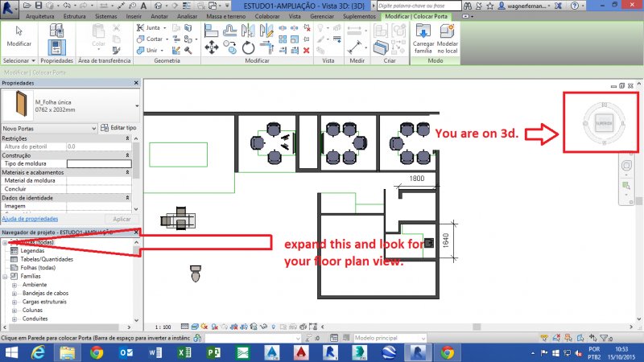
Task: Select Tabelas/Quantidades in project browser
Action: coord(47,259)
